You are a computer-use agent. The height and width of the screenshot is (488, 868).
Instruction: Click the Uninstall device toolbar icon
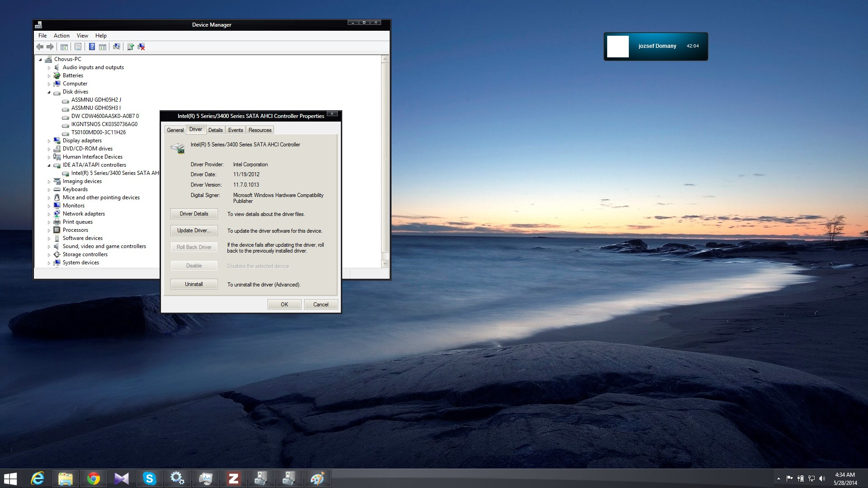click(x=142, y=47)
